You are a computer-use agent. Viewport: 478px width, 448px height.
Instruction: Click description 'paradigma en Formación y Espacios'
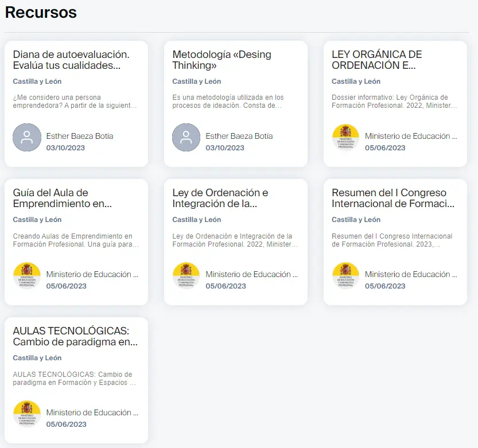tap(75, 378)
